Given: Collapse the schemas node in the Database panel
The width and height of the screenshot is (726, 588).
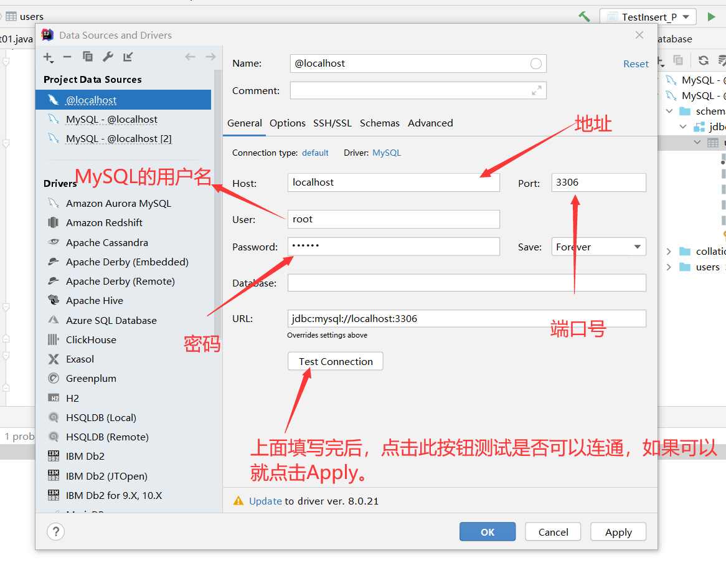Looking at the screenshot, I should tap(669, 111).
